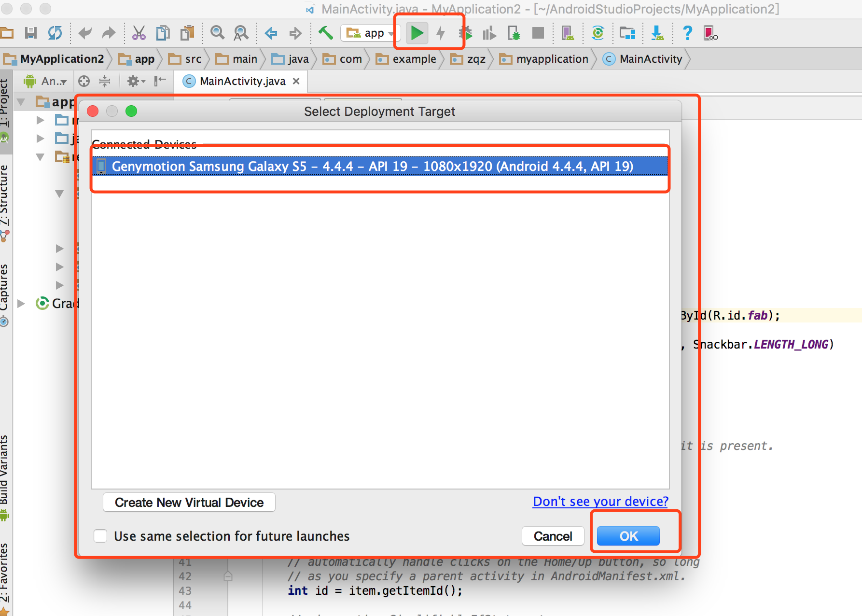Screen dimensions: 862x616
Task: Click the Replace magnifier-with-A icon
Action: click(241, 33)
